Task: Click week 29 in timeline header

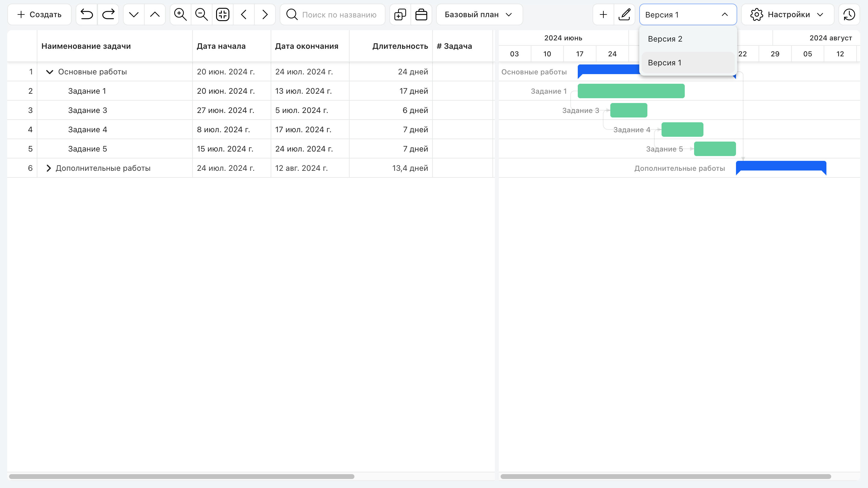Action: pos(775,54)
